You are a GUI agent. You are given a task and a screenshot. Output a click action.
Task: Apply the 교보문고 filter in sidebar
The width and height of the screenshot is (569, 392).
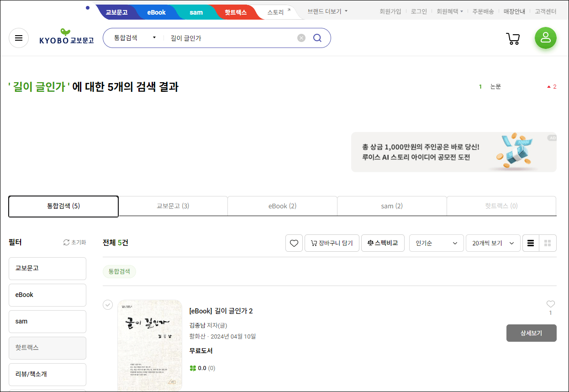tap(47, 268)
